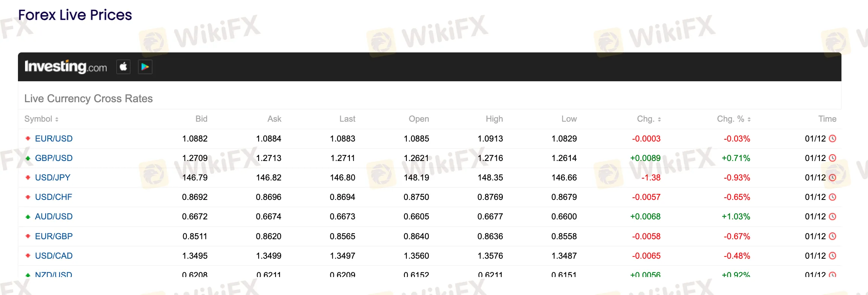Click the clock icon in USD/CHF row
The height and width of the screenshot is (295, 868).
click(832, 197)
